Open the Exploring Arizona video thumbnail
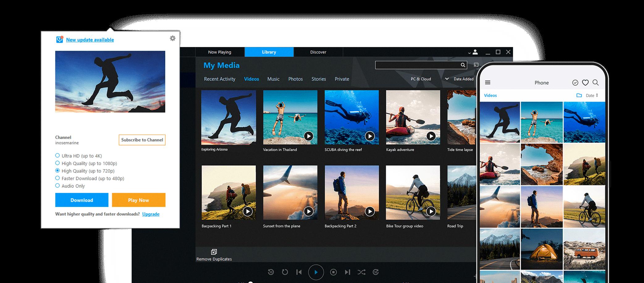This screenshot has height=283, width=644. pos(229,118)
